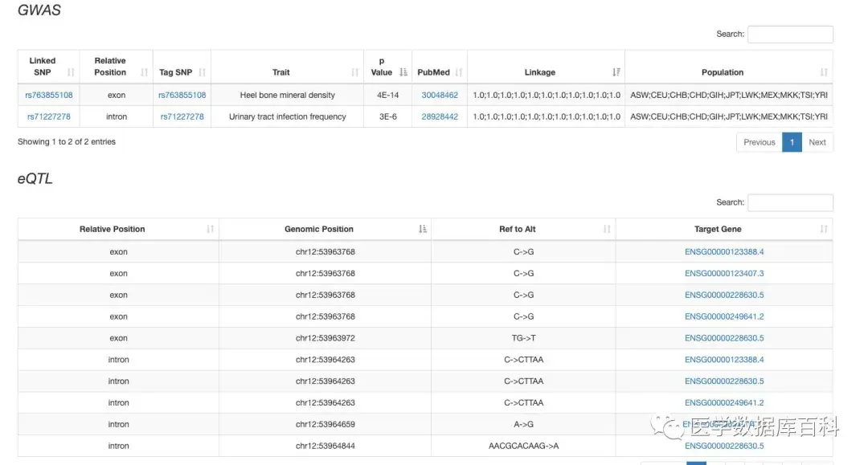This screenshot has width=868, height=465.
Task: Go to Next page of GWAS table
Action: 817,142
